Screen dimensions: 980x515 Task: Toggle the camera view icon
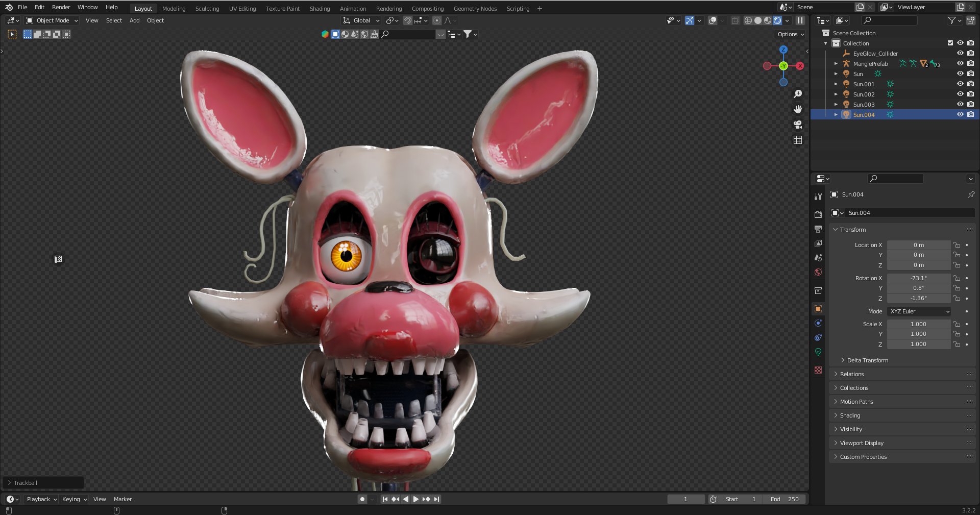point(798,125)
